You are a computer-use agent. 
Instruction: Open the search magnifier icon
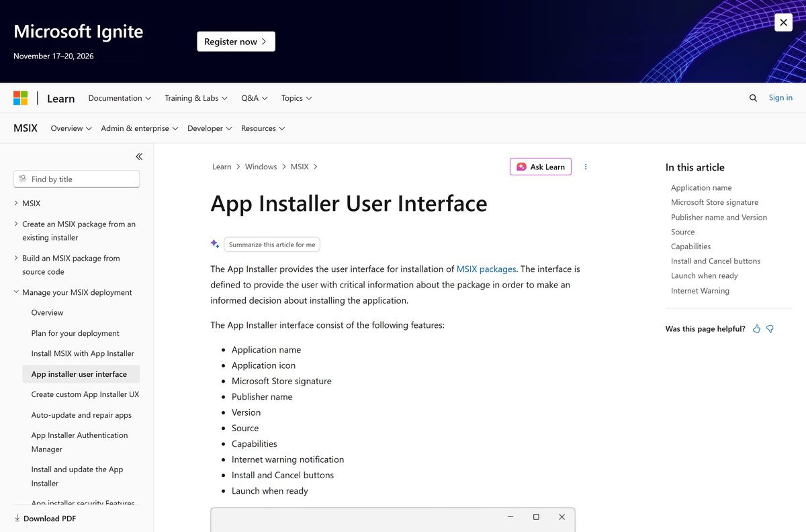(x=753, y=98)
